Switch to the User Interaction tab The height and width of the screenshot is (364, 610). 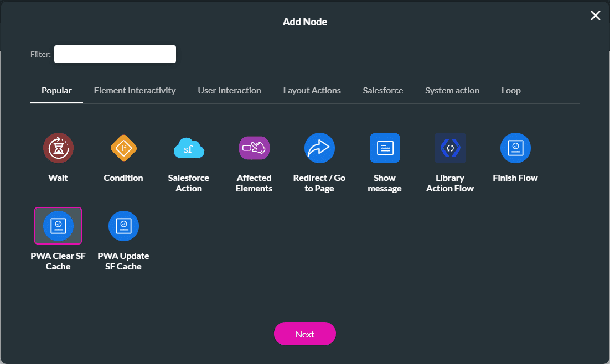229,91
